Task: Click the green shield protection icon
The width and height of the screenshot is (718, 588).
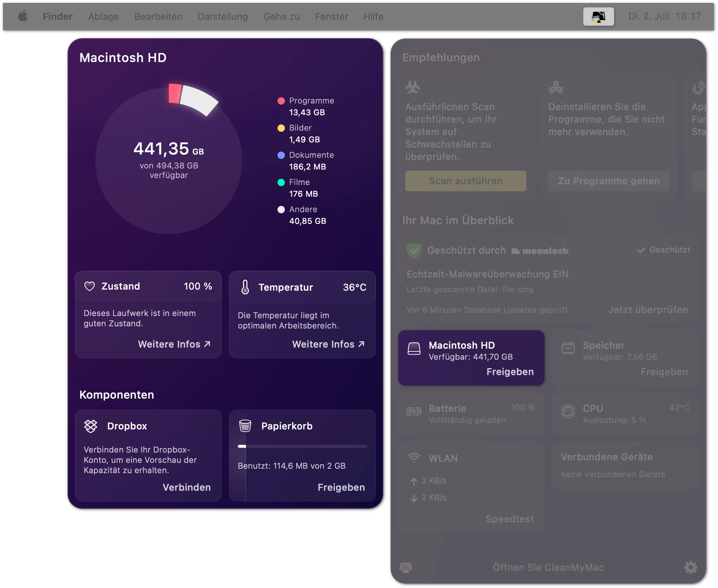Action: [414, 251]
